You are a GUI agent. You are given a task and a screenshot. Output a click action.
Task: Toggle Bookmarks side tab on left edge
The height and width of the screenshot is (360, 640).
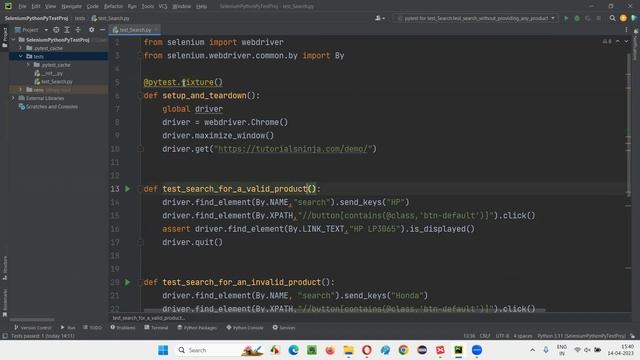click(4, 303)
